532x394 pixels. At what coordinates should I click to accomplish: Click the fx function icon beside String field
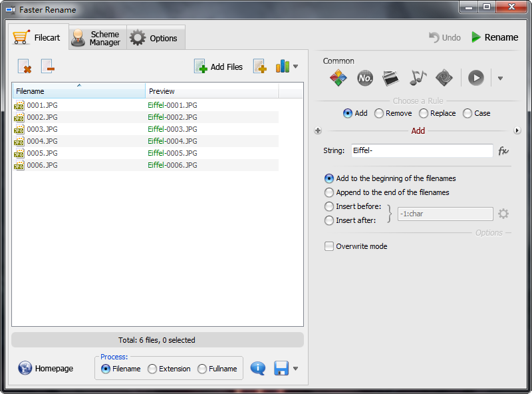pyautogui.click(x=503, y=151)
